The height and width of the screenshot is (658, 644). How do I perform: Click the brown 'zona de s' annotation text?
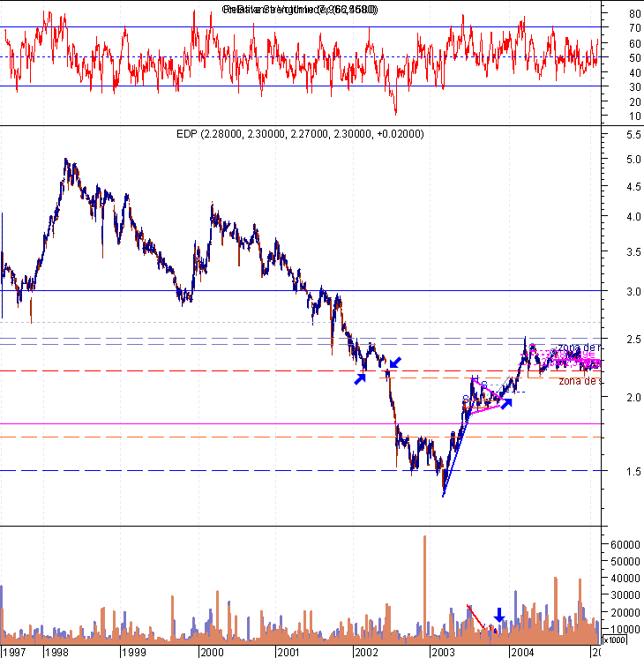point(580,381)
